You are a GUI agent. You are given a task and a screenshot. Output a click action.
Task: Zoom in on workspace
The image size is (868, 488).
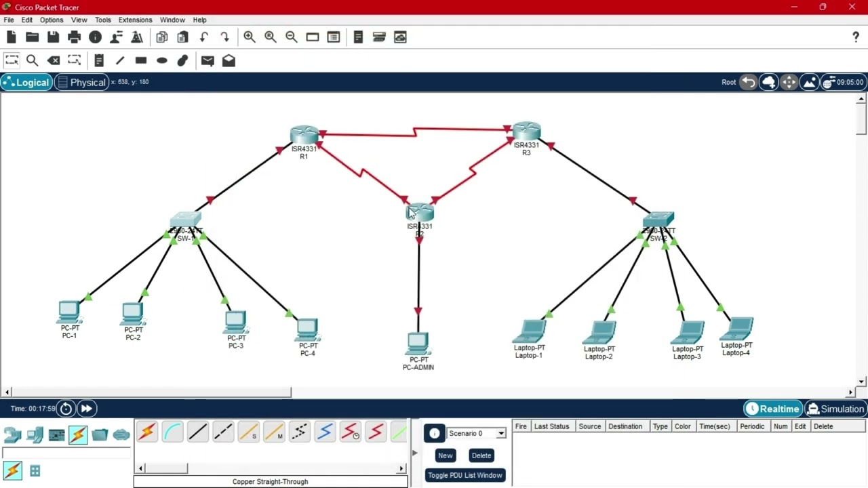[250, 37]
